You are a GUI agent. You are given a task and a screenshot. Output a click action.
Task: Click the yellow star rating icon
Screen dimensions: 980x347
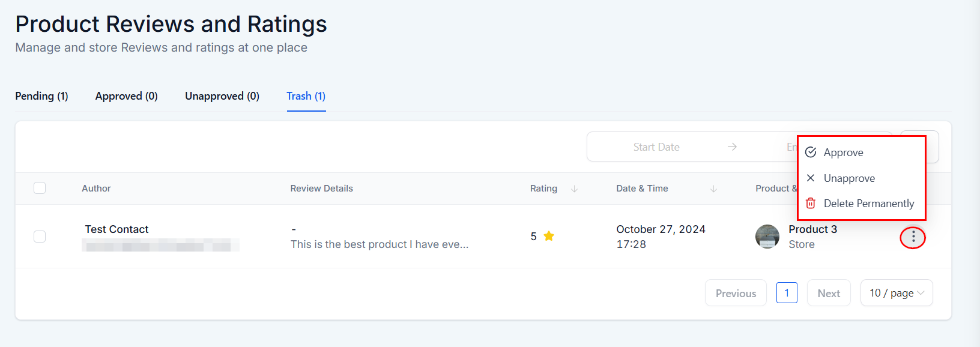(549, 236)
